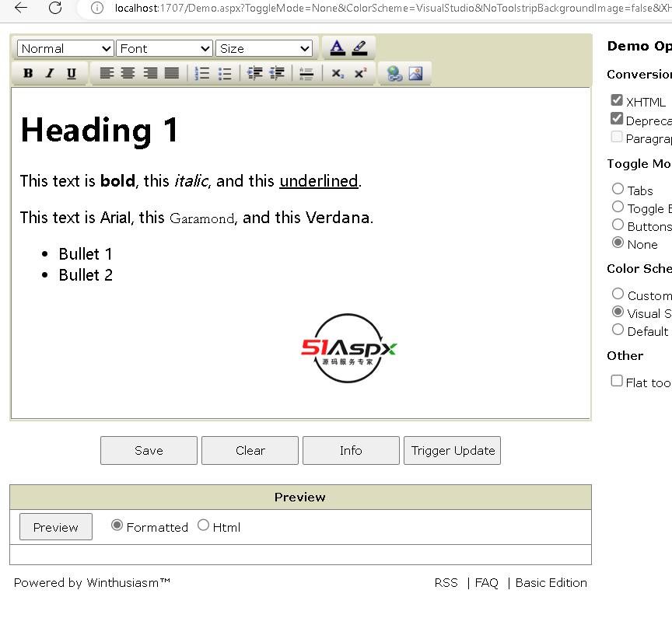
Task: Enable the Flat toolstrip checkbox
Action: click(x=617, y=381)
